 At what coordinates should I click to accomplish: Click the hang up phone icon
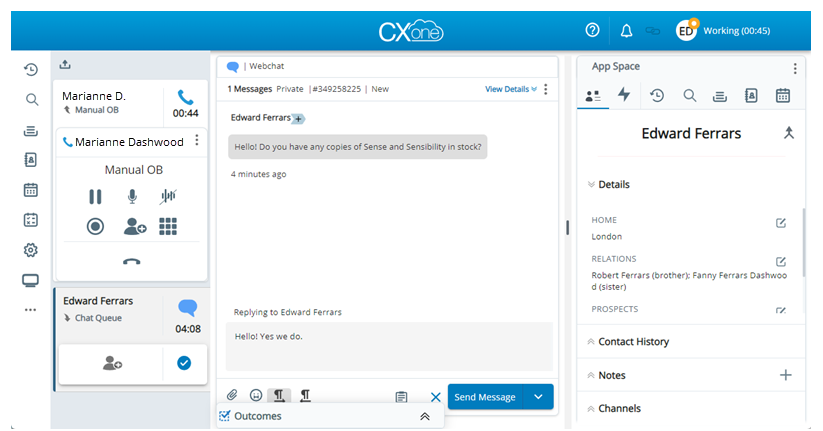131,261
